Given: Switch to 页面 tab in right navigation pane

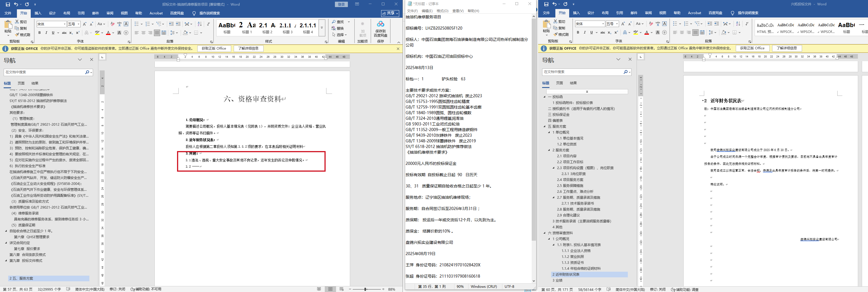Looking at the screenshot, I should (x=559, y=83).
